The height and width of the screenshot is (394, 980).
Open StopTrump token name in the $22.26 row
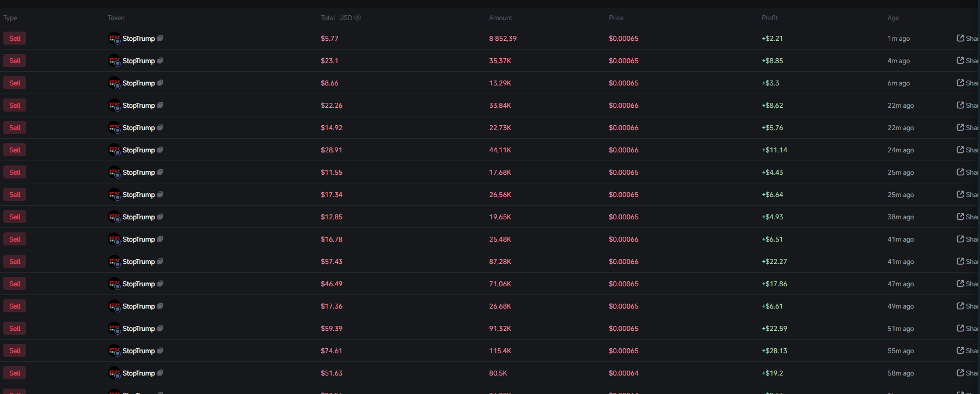[x=138, y=105]
